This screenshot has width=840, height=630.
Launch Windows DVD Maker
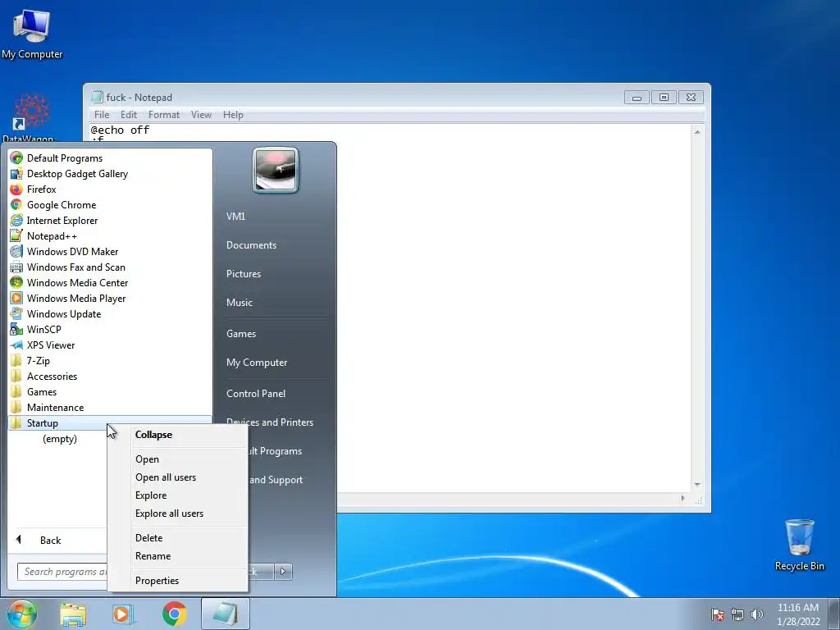click(x=110, y=251)
